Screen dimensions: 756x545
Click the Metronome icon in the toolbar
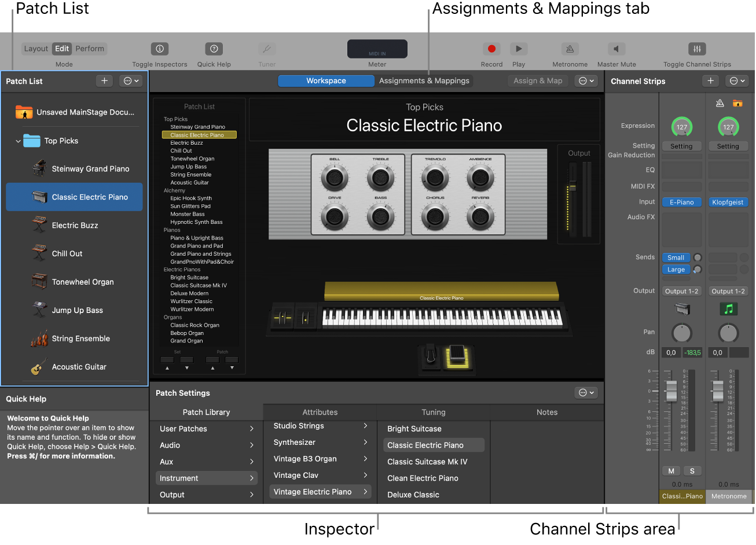[569, 49]
